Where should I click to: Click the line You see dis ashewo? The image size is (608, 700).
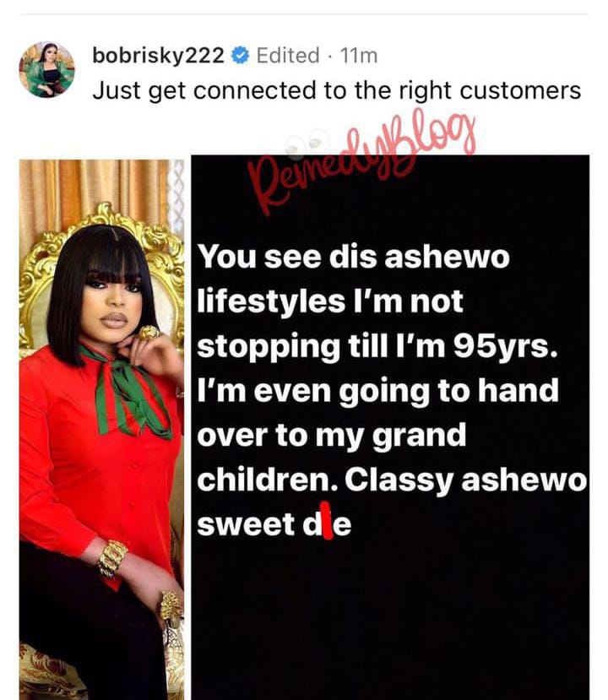353,258
